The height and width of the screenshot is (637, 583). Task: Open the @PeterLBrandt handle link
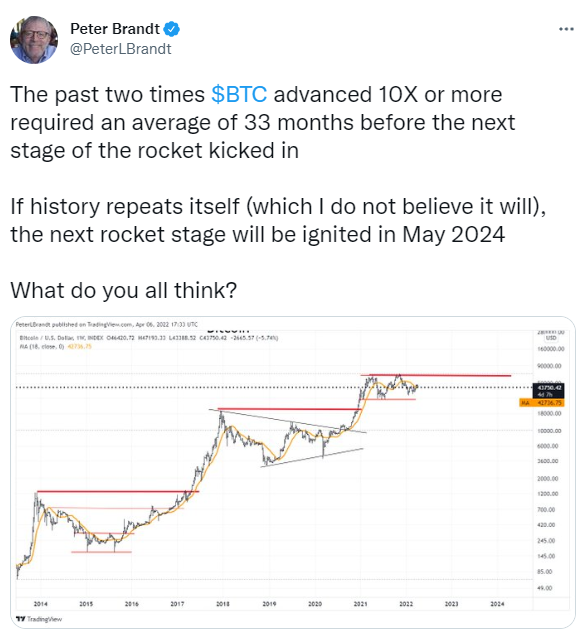[121, 49]
